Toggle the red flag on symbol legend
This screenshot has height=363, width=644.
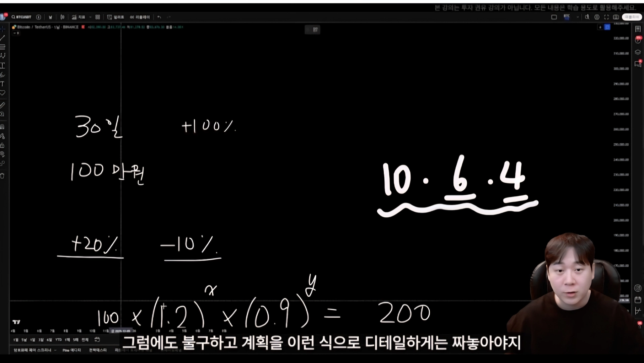point(83,27)
